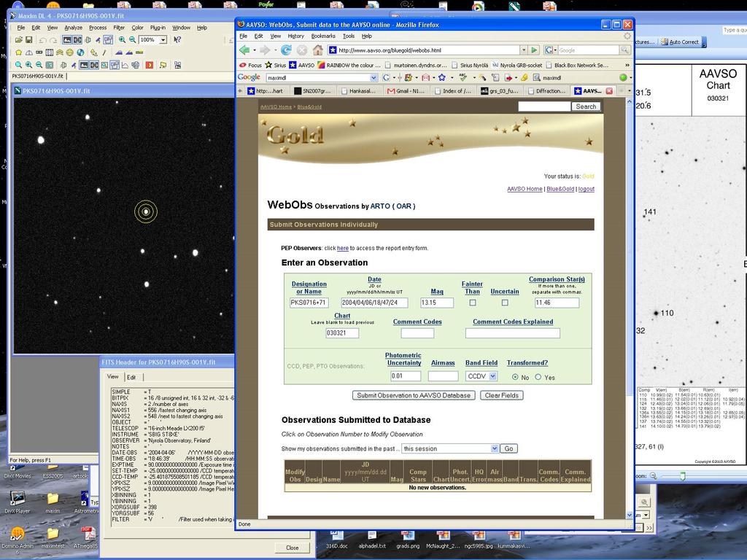This screenshot has width=747, height=560.
Task: Open the all-tabs list arrow in Firefox
Action: pos(630,90)
